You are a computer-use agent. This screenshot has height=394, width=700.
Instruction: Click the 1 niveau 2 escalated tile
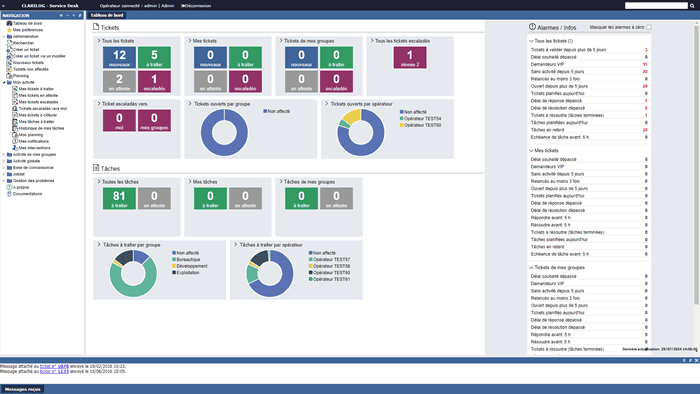pos(410,58)
